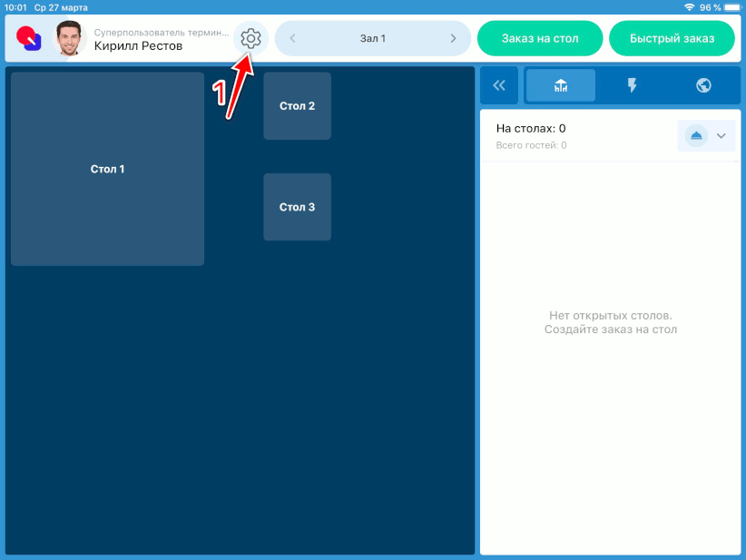746x560 pixels.
Task: Click the user name Кирилл Рестов
Action: (138, 45)
